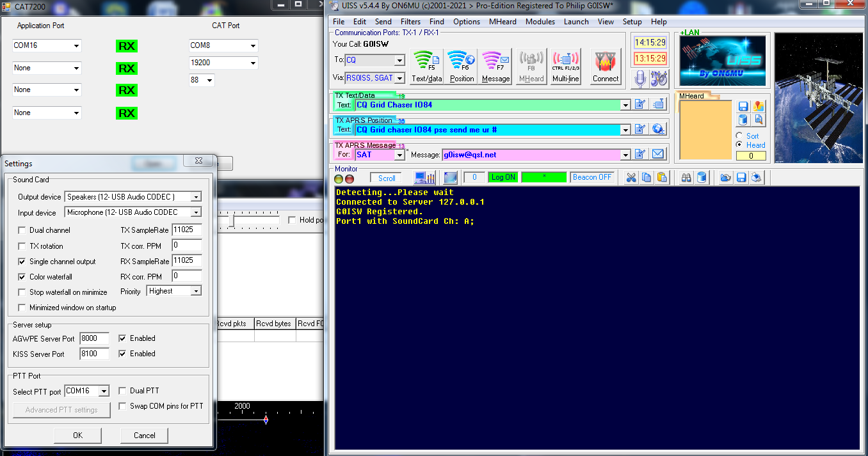The image size is (868, 456).
Task: Open Multi-line transmit tool
Action: click(565, 67)
